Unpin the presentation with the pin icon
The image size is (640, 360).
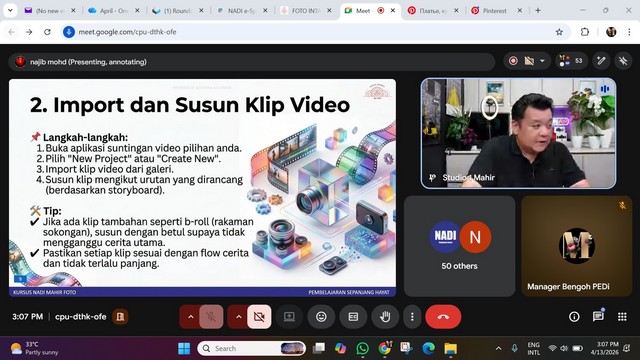pos(623,61)
